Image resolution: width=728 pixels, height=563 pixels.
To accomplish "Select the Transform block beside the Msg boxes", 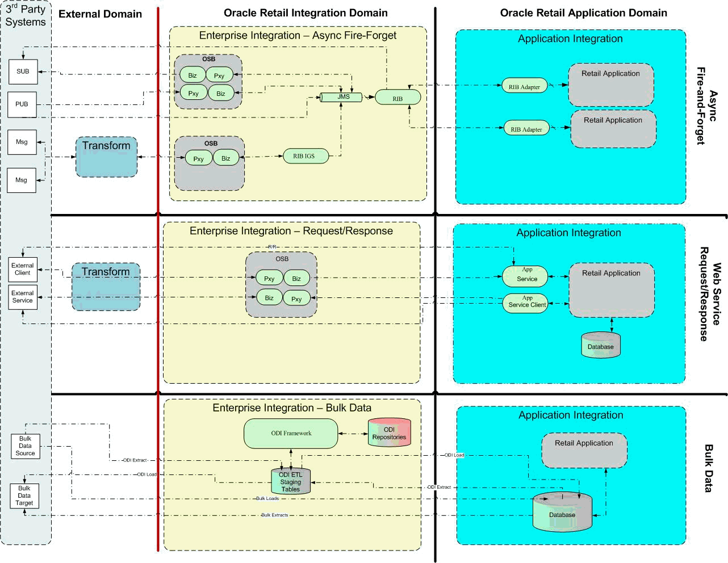I will tap(106, 157).
